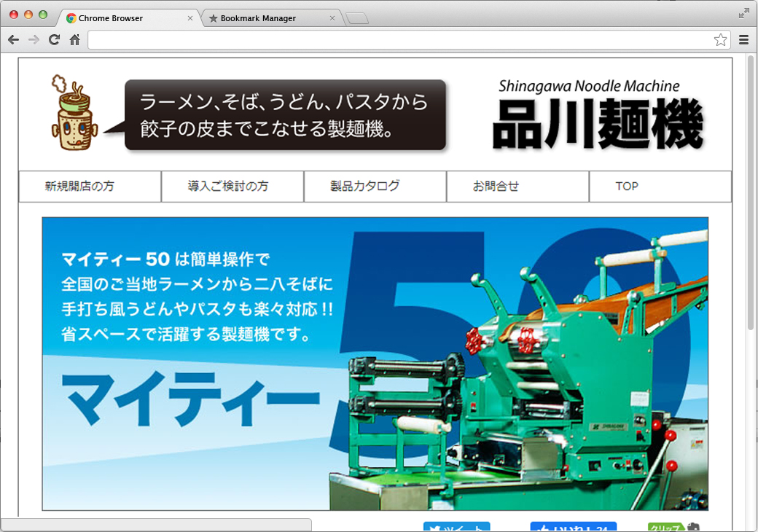Click the dark speech bubble tagline banner
758x532 pixels.
pos(285,115)
